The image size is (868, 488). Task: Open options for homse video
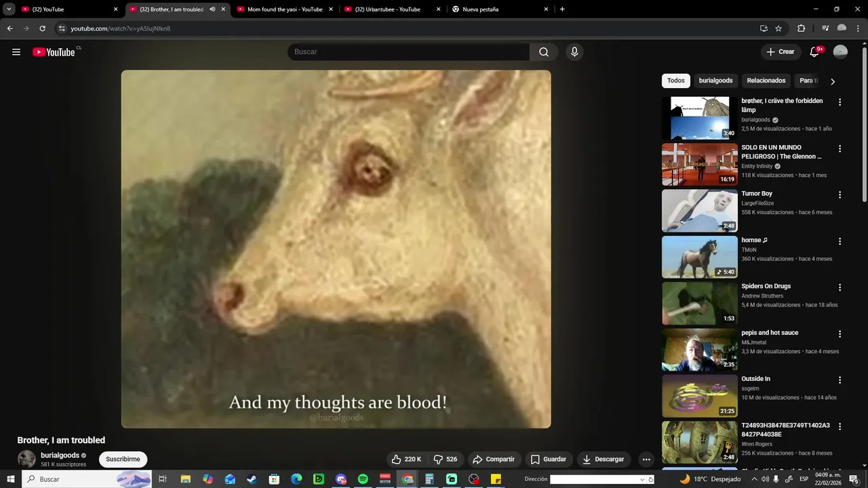pos(840,241)
